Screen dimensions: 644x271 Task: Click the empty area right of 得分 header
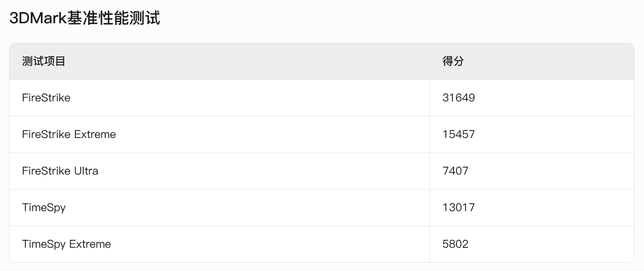click(549, 62)
